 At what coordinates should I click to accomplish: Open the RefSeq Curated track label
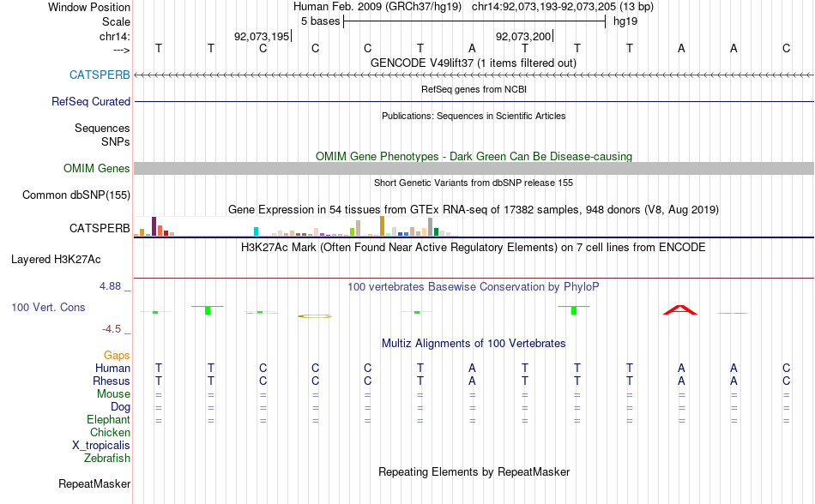[90, 101]
